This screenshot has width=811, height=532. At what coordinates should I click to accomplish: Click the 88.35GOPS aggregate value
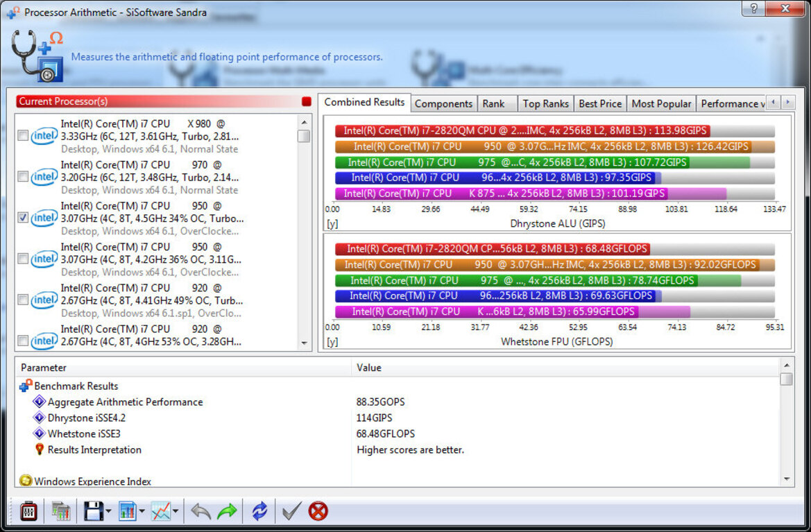[380, 402]
